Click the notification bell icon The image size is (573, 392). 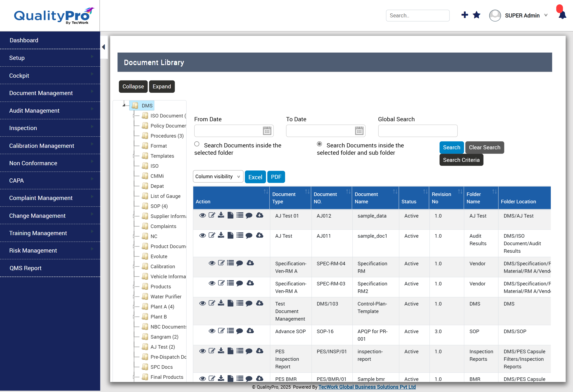(562, 15)
